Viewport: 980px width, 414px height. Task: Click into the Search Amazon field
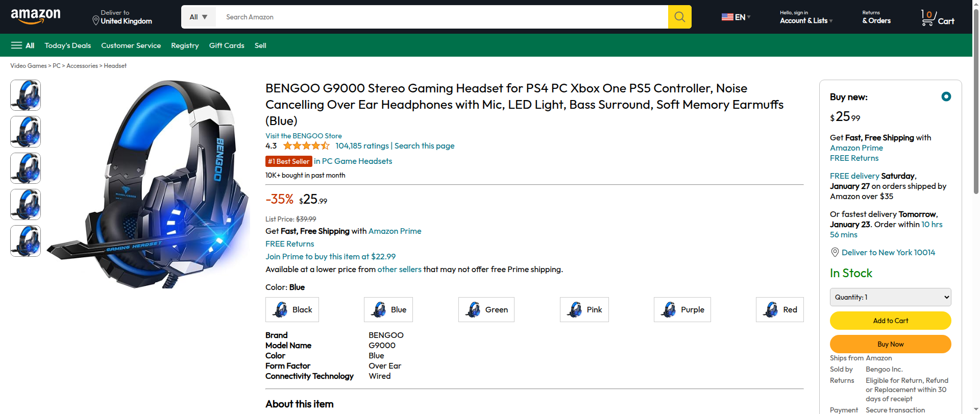[442, 17]
